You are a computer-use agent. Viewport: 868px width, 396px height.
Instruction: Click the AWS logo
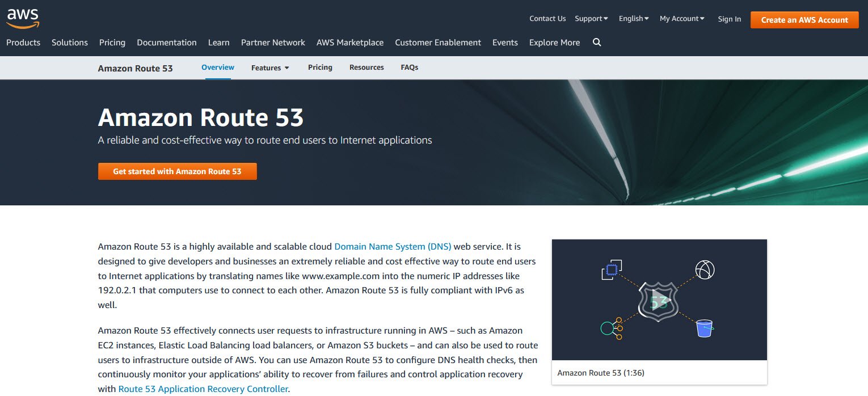click(23, 19)
